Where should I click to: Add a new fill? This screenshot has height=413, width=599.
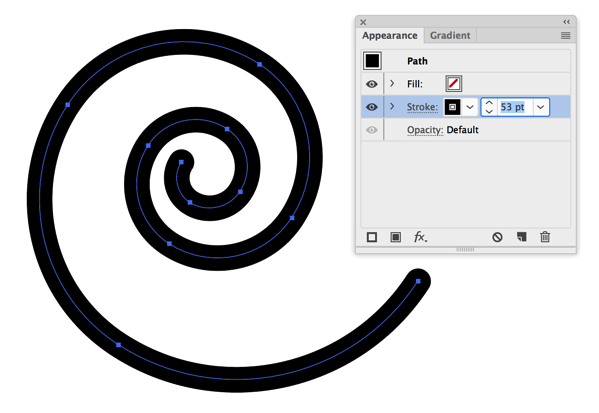tap(395, 237)
